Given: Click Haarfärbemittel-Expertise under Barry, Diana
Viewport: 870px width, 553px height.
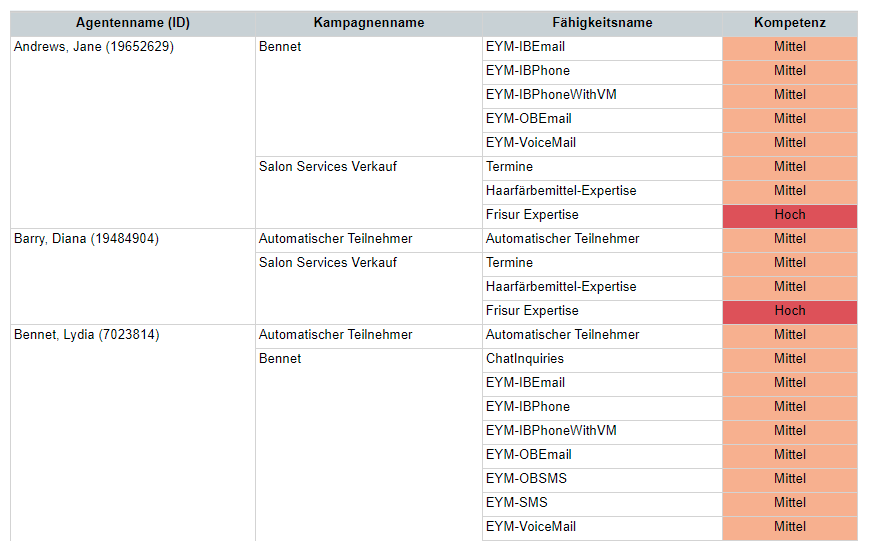Looking at the screenshot, I should click(561, 286).
